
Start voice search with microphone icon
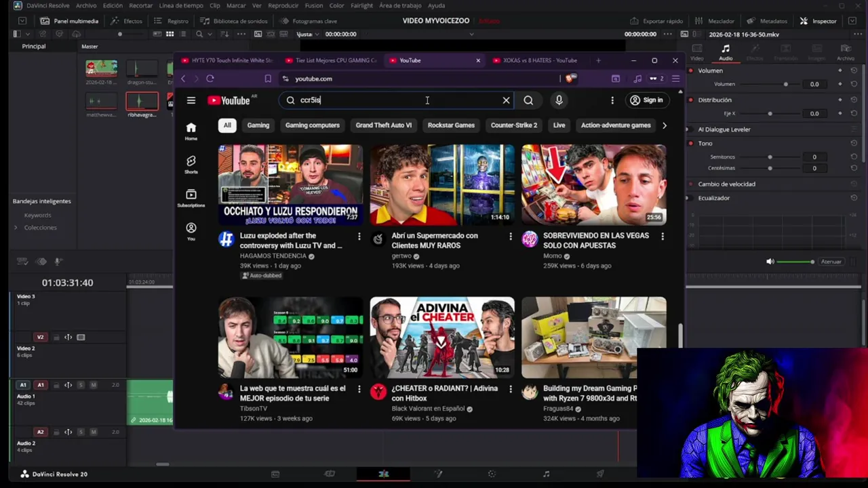(x=559, y=100)
